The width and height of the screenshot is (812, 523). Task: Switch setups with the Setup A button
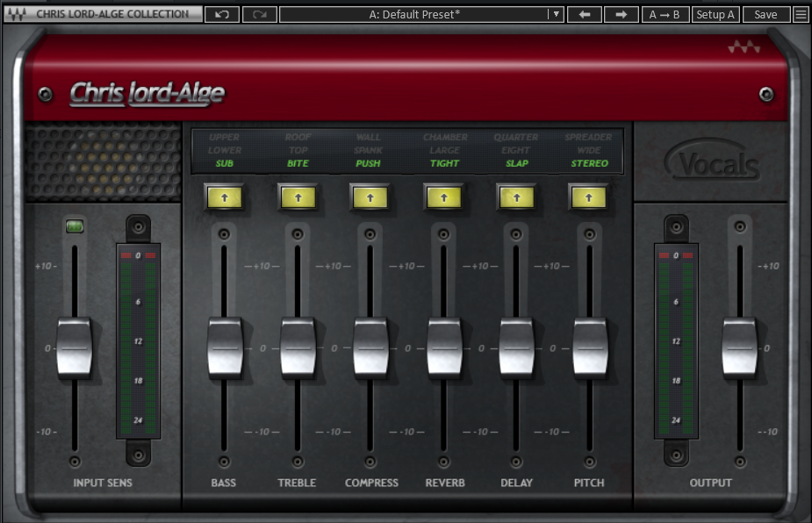715,15
